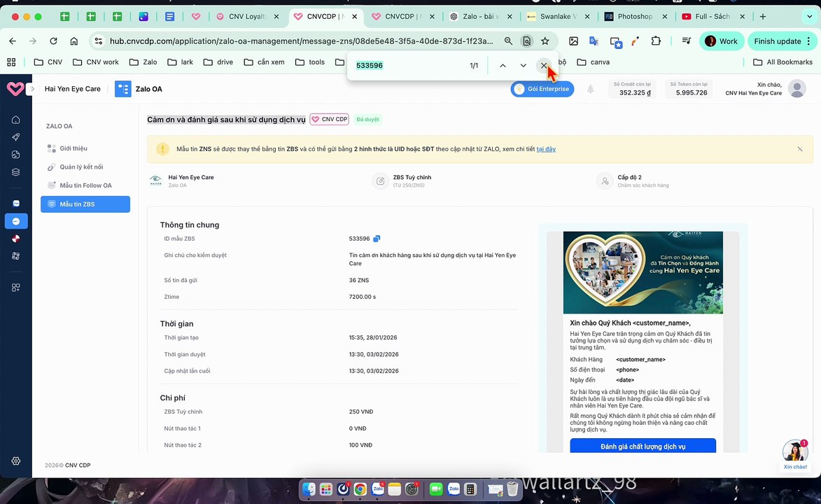This screenshot has height=504, width=821.
Task: Open Calculator from the Dock
Action: tap(470, 489)
